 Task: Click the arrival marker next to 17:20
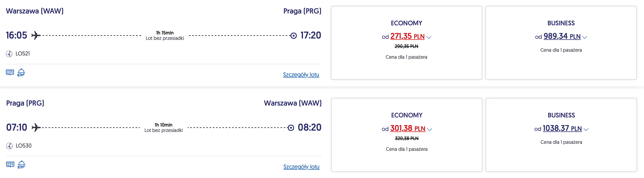[x=294, y=36]
